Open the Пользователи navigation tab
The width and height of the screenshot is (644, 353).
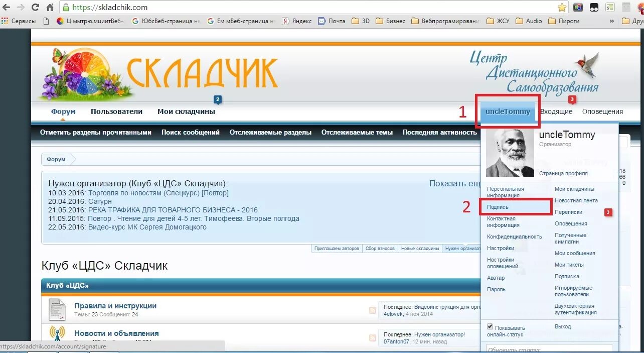(116, 111)
